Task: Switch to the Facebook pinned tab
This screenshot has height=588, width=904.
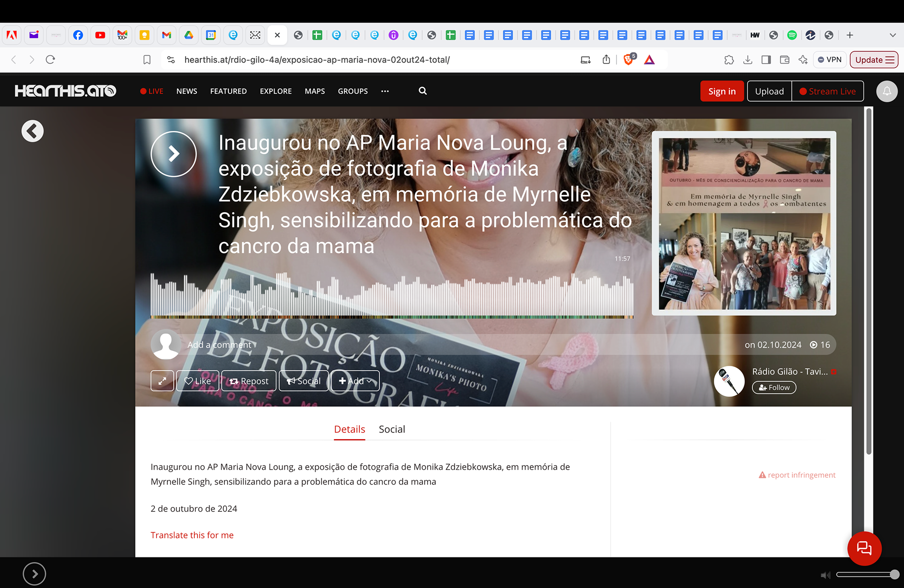Action: click(78, 35)
